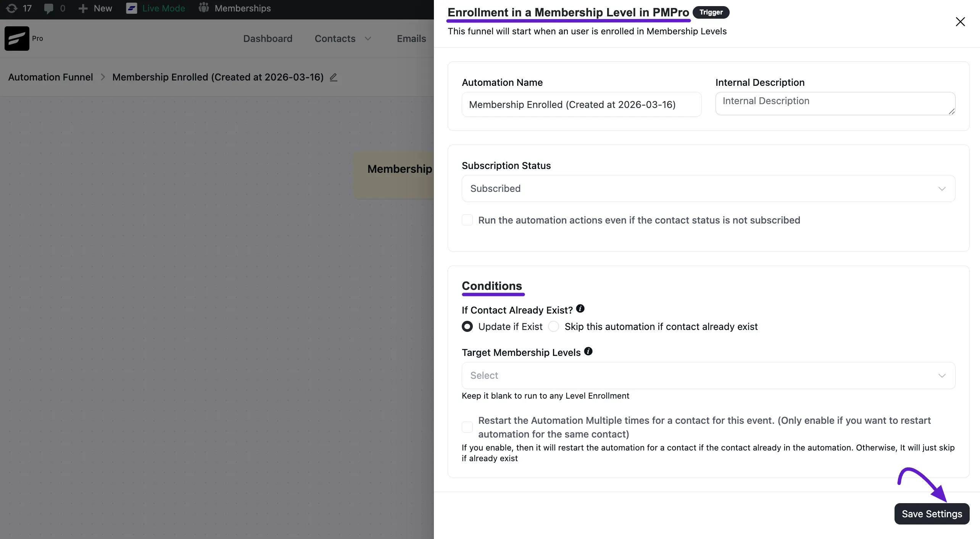This screenshot has height=539, width=980.
Task: Open the comments bubble icon
Action: point(48,8)
